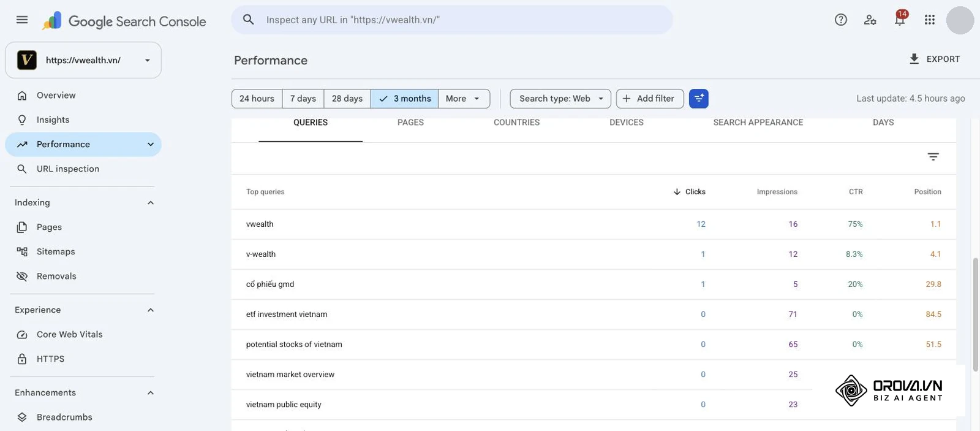Click the Overview home icon
Viewport: 980px width, 431px height.
pyautogui.click(x=22, y=96)
